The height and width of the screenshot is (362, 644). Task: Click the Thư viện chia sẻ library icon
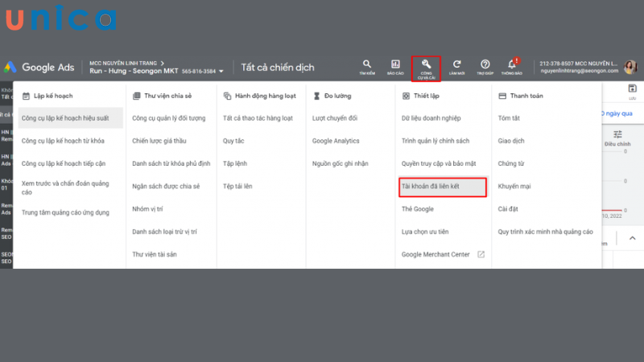coord(136,96)
